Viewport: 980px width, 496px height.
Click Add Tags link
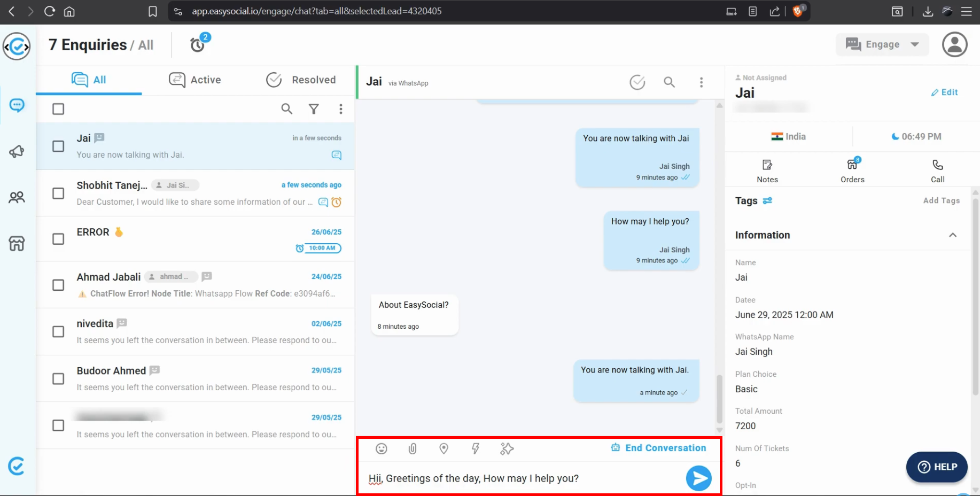point(941,200)
